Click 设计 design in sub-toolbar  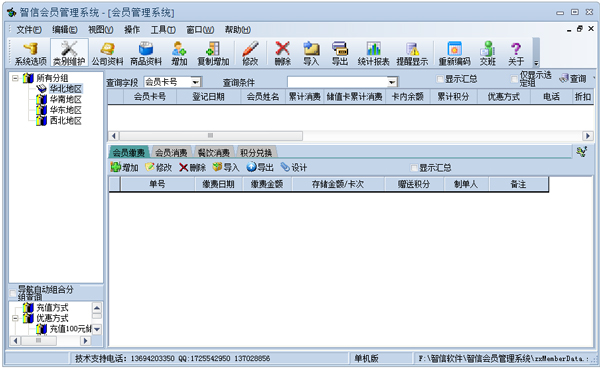[293, 167]
